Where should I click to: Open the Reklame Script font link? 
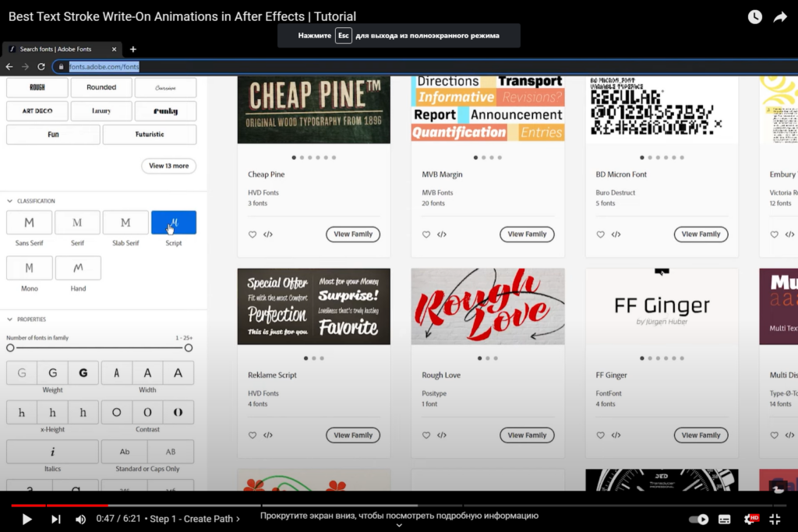pyautogui.click(x=272, y=375)
